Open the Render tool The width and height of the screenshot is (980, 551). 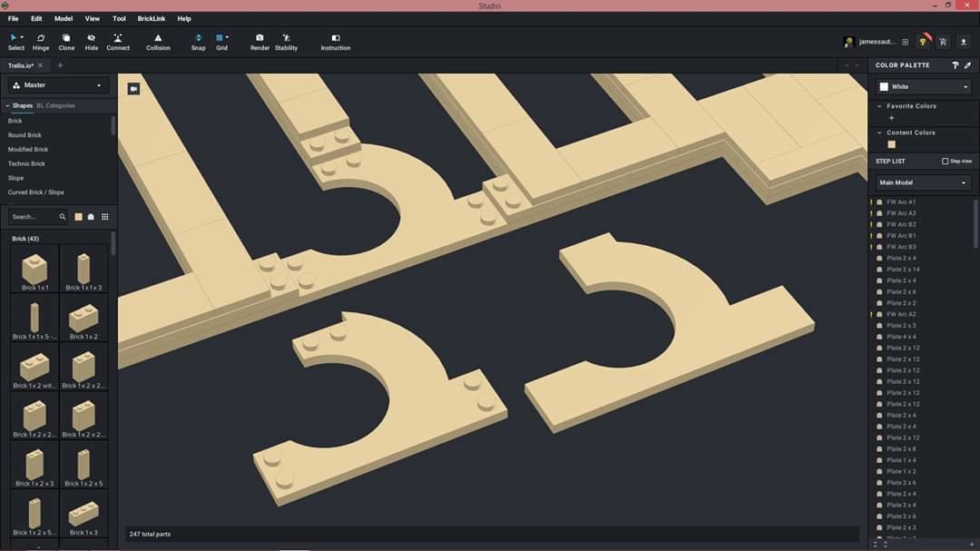coord(260,42)
